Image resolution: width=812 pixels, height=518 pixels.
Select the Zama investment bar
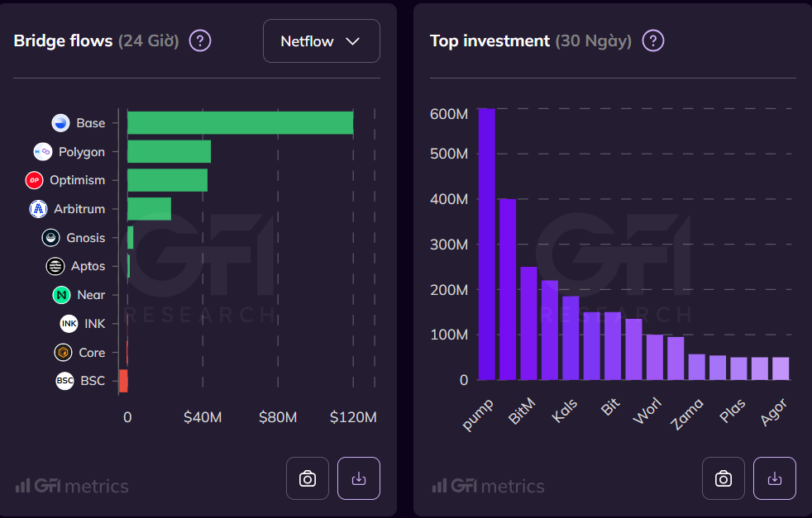[696, 368]
